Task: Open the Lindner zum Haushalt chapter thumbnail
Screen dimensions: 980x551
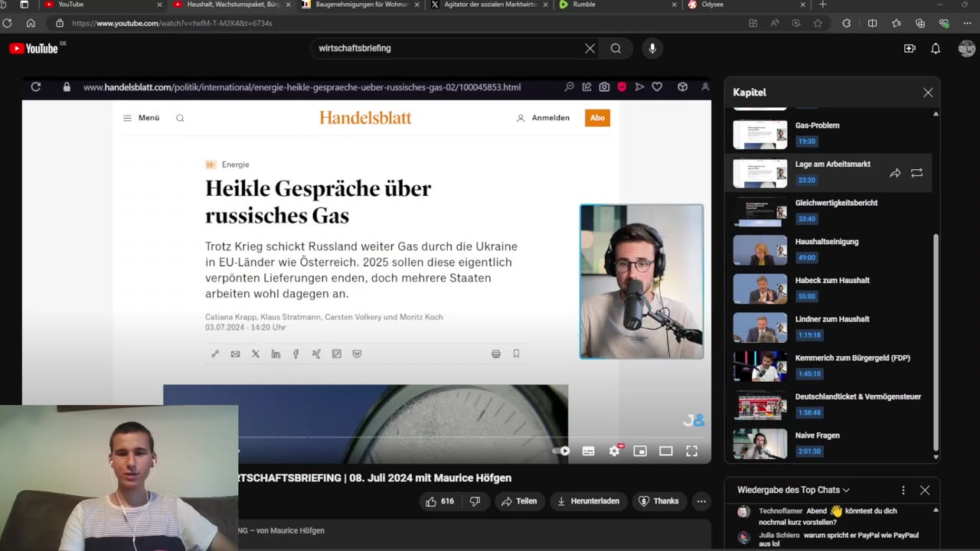Action: click(759, 328)
